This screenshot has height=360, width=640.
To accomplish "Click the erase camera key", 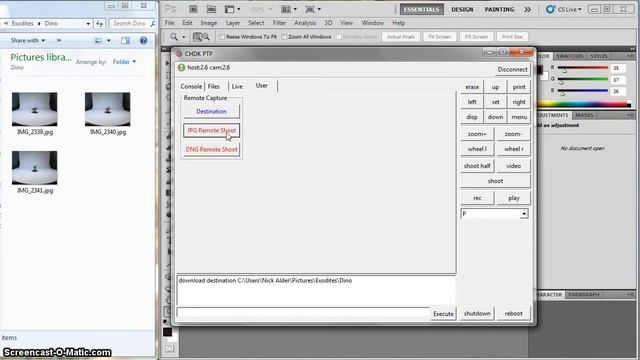I will click(x=472, y=87).
